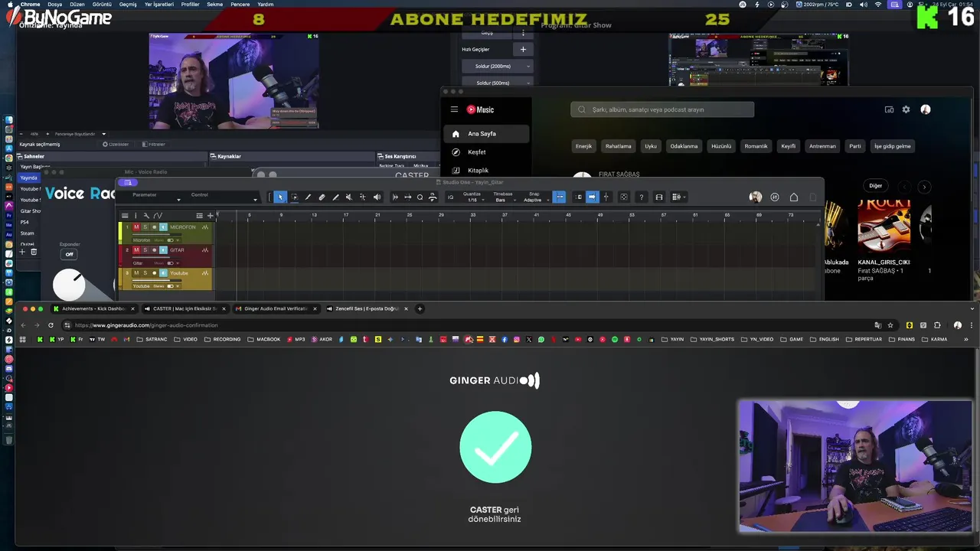This screenshot has width=980, height=551.
Task: Focus the YouTube Music search field
Action: pyautogui.click(x=662, y=109)
